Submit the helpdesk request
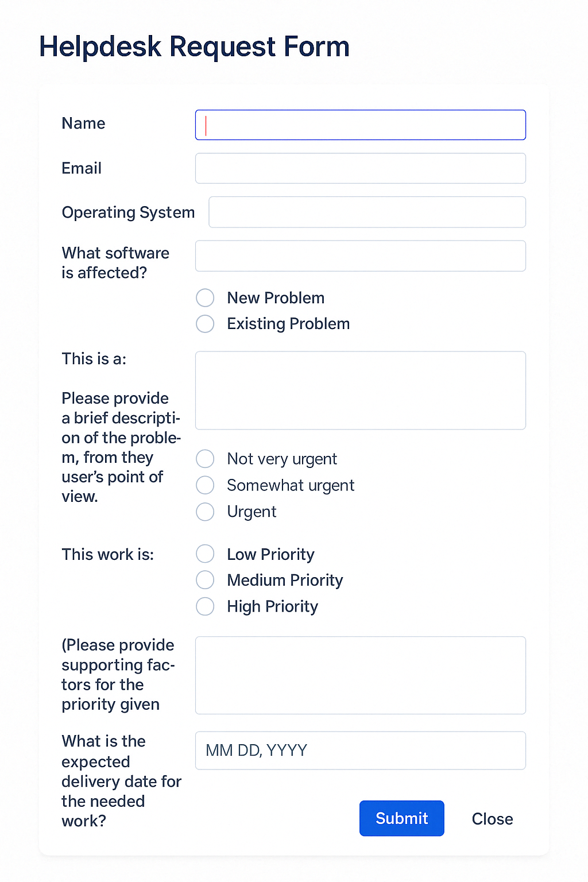This screenshot has width=588, height=882. pos(401,818)
